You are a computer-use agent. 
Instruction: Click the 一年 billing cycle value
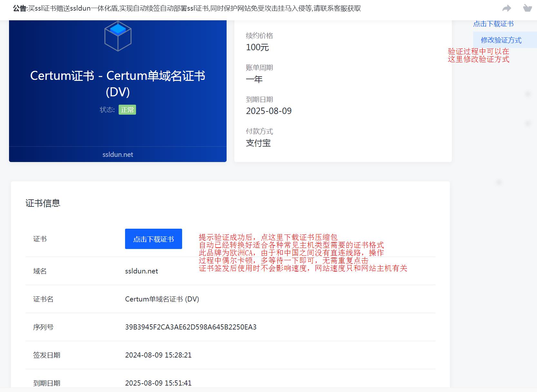(254, 79)
